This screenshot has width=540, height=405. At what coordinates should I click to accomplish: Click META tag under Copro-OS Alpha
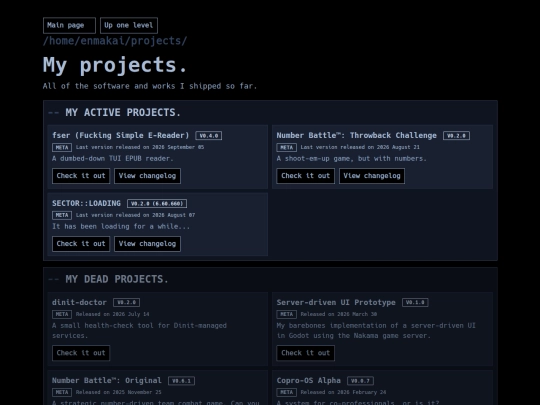point(287,392)
